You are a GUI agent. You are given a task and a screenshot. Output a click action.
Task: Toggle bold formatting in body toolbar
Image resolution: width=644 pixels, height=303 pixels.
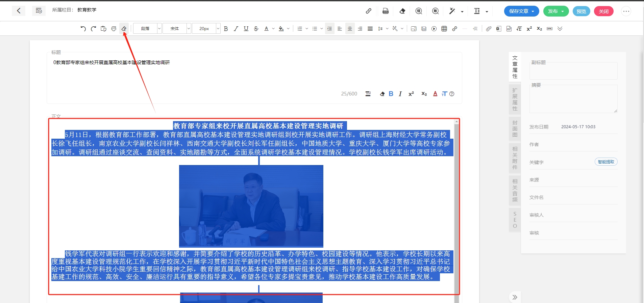[226, 29]
